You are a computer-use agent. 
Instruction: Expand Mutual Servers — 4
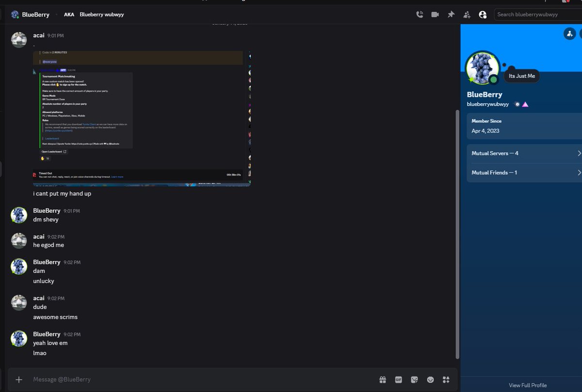524,153
